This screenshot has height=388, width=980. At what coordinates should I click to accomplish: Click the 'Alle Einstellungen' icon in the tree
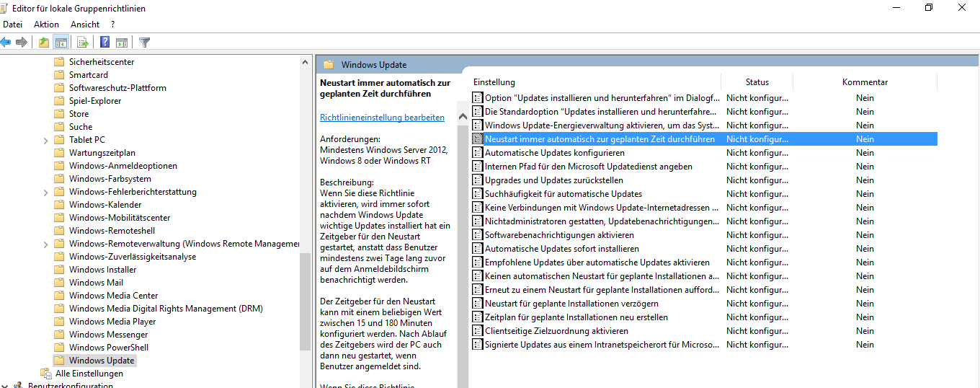pos(46,374)
